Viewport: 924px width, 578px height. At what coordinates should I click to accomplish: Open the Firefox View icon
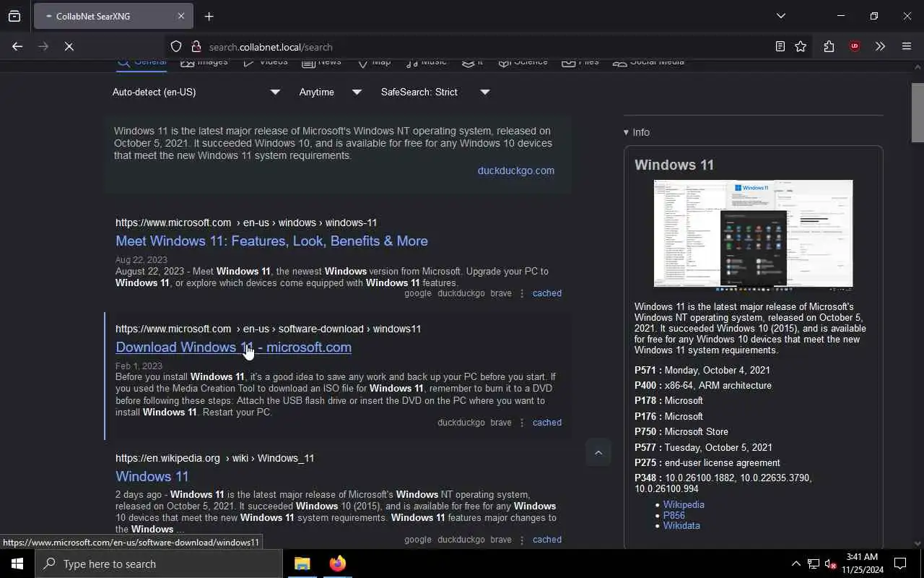[14, 16]
